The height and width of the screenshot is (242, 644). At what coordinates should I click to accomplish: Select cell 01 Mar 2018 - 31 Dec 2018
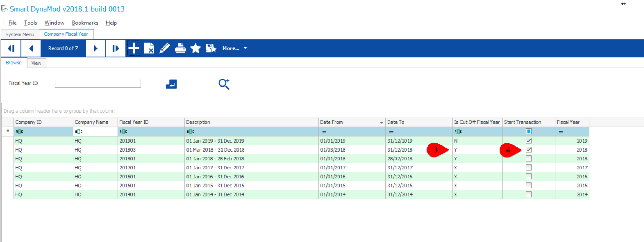click(x=251, y=150)
